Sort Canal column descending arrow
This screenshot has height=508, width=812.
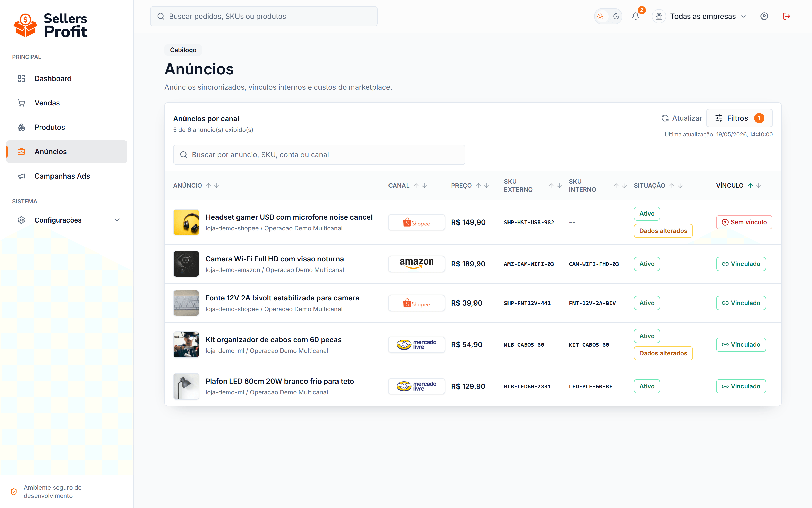pos(424,185)
